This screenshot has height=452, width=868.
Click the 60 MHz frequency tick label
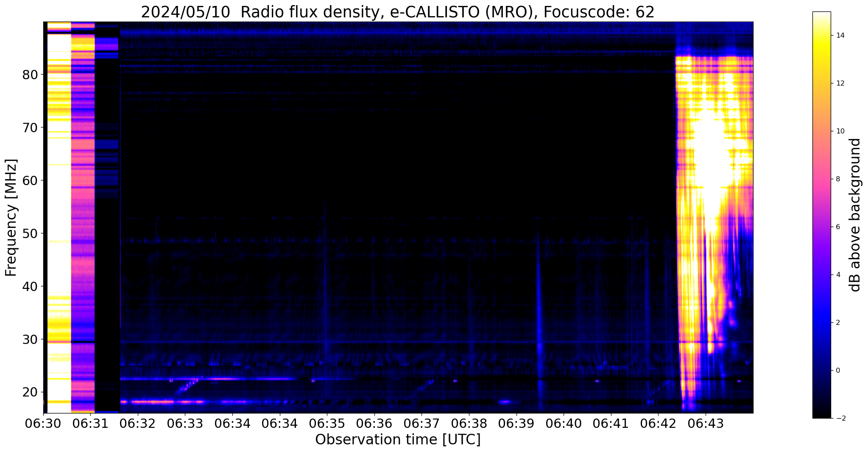click(x=30, y=180)
